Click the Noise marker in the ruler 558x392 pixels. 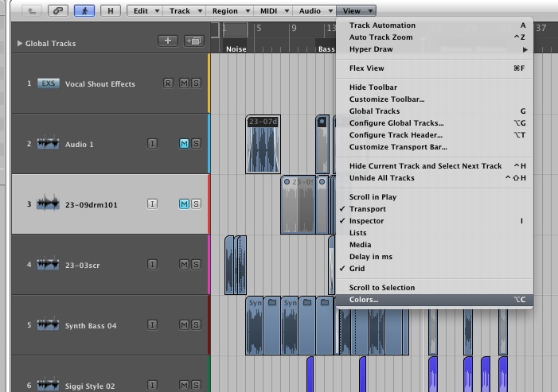pyautogui.click(x=236, y=49)
